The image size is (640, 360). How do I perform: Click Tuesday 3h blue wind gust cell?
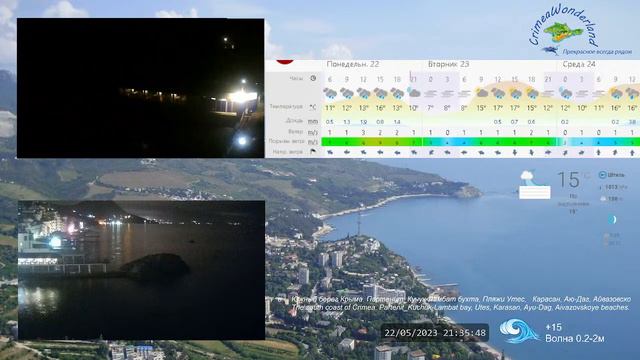pos(447,142)
